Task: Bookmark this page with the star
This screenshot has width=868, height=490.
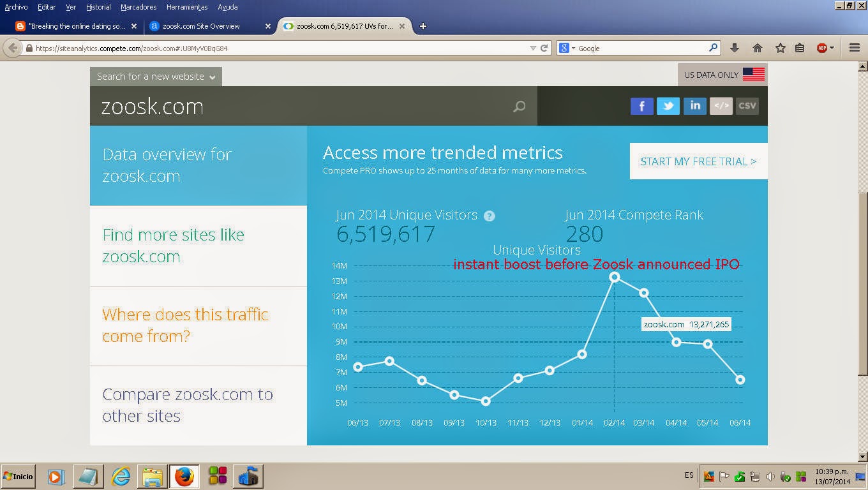Action: tap(780, 48)
